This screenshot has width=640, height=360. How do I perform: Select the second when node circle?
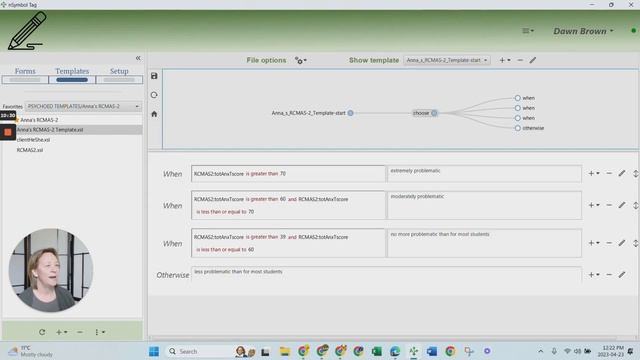[x=518, y=108]
